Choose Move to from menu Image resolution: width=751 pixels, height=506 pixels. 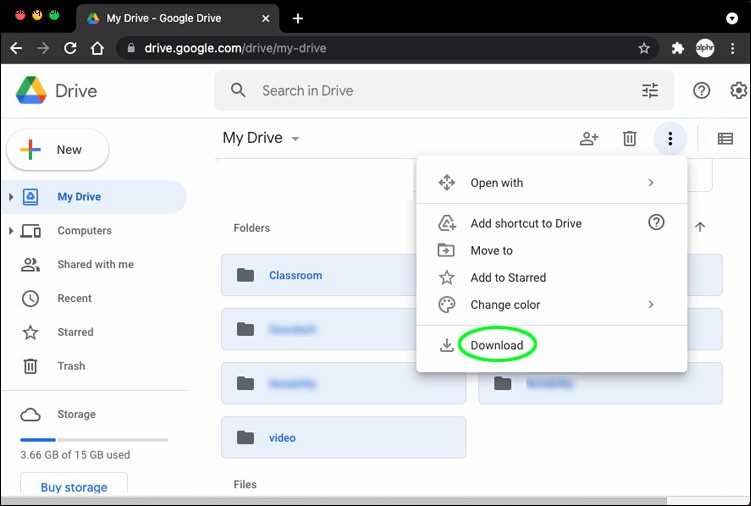click(551, 250)
